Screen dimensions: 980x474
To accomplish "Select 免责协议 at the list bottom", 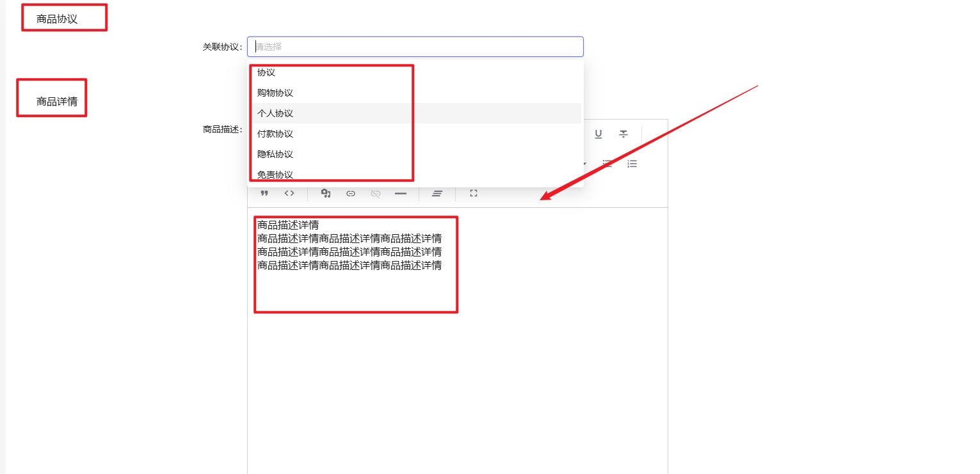I will point(275,175).
